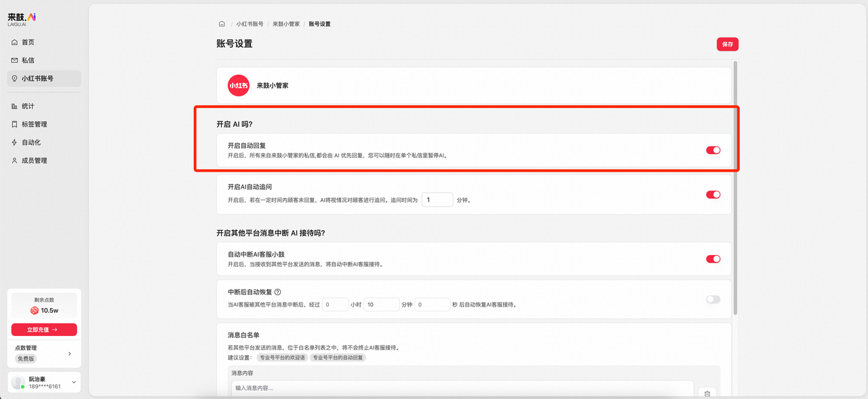Click the home icon in the breadcrumb
The height and width of the screenshot is (399, 868).
click(221, 23)
